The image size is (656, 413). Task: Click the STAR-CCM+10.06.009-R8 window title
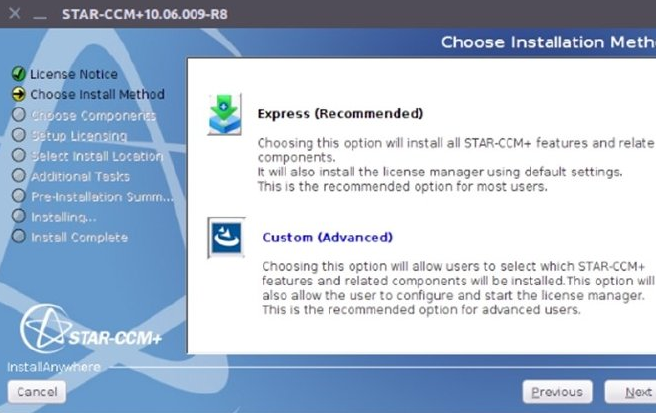point(145,14)
